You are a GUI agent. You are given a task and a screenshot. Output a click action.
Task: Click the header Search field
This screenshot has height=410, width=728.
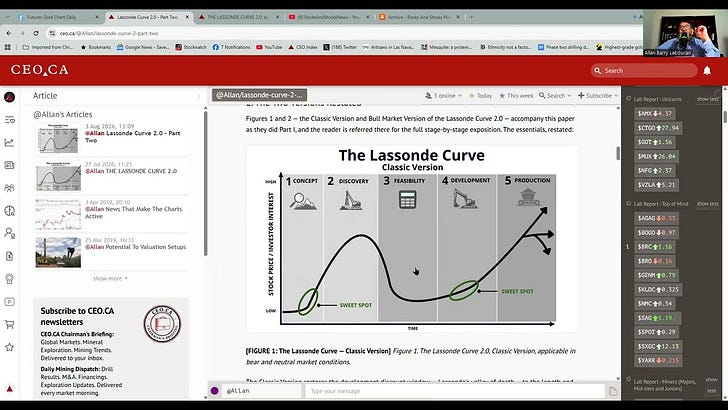coord(644,71)
